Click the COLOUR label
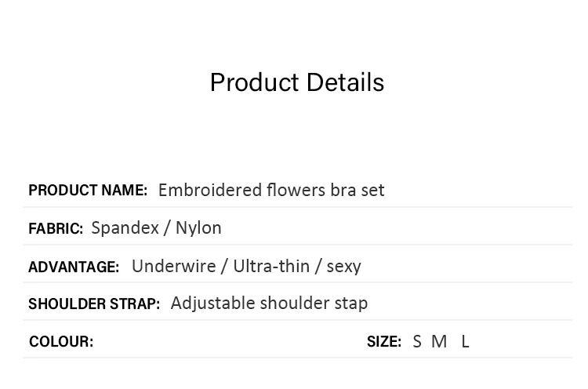This screenshot has width=588, height=389. pyautogui.click(x=61, y=342)
